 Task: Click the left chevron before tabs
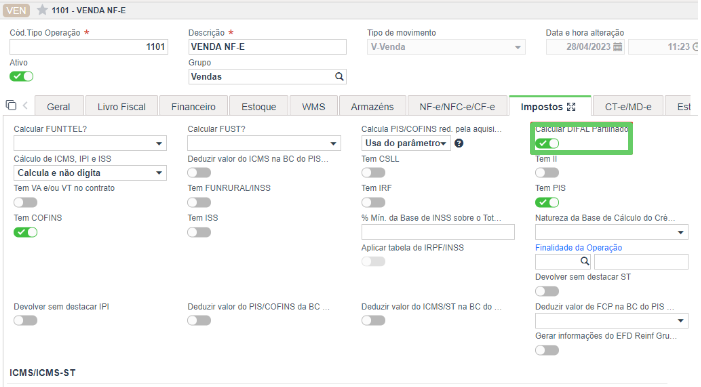tap(25, 106)
